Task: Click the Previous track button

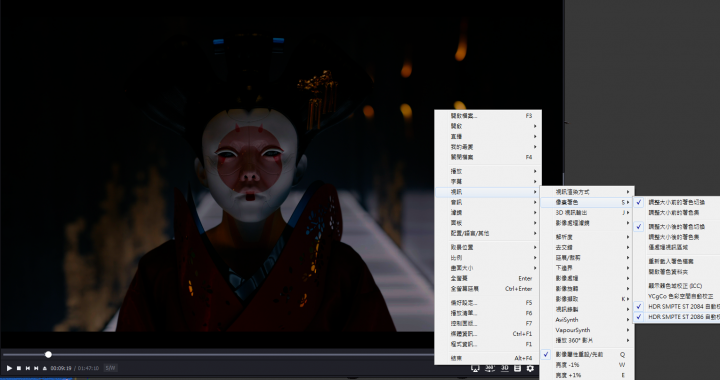Action: coord(28,368)
